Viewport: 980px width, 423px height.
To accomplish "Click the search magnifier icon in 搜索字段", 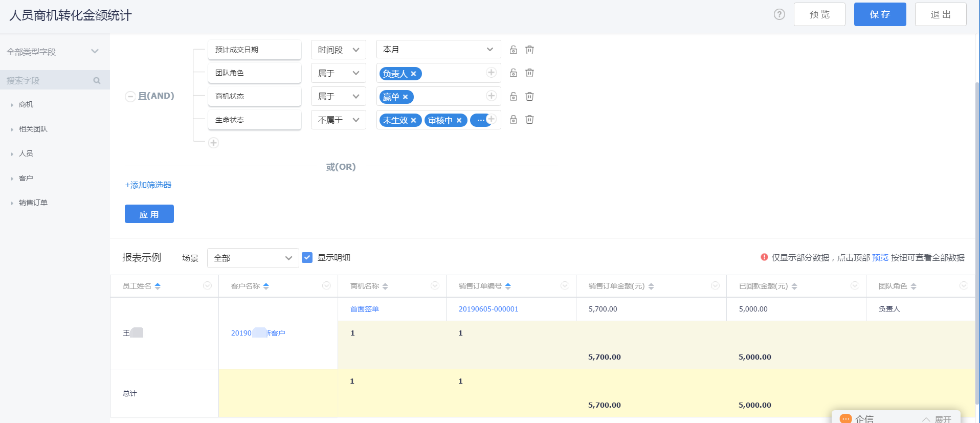I will coord(97,80).
